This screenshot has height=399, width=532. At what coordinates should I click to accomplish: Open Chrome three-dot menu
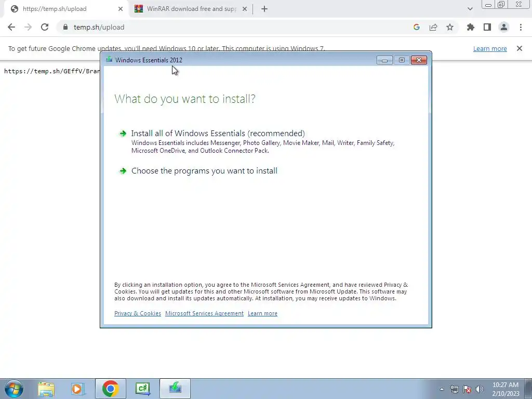pyautogui.click(x=521, y=27)
